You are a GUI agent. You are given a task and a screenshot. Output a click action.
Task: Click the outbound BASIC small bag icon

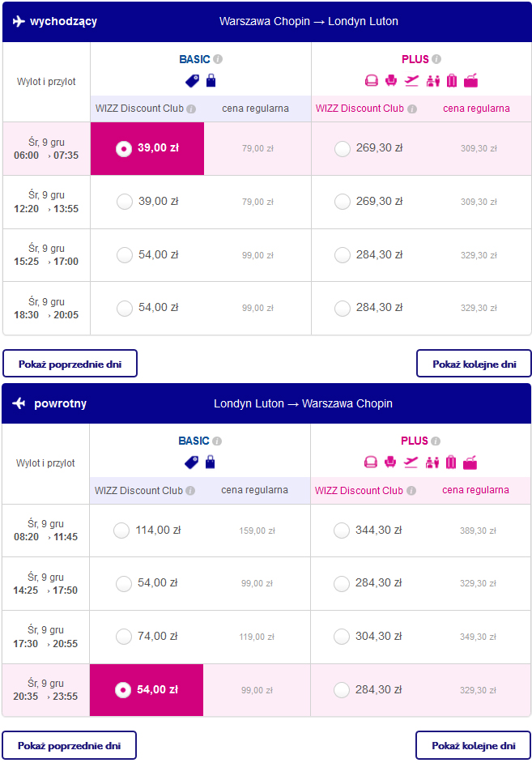click(x=211, y=81)
